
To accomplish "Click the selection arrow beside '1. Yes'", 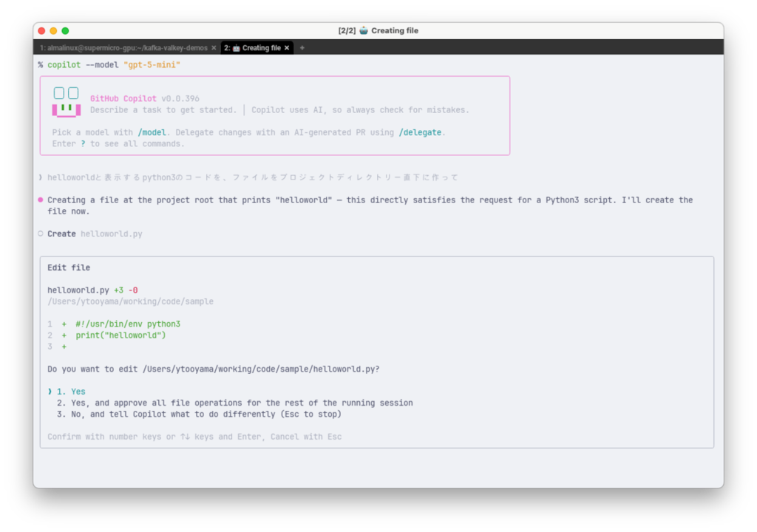I will 50,392.
